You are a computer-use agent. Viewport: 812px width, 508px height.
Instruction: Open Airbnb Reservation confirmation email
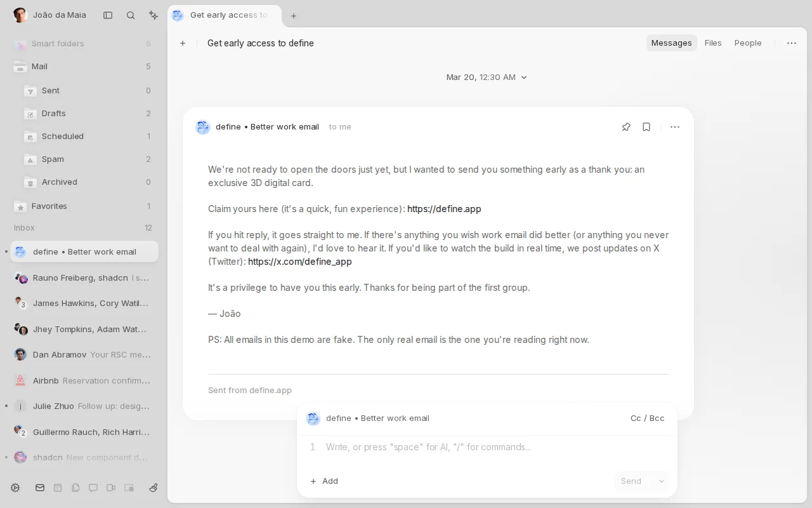click(x=84, y=381)
